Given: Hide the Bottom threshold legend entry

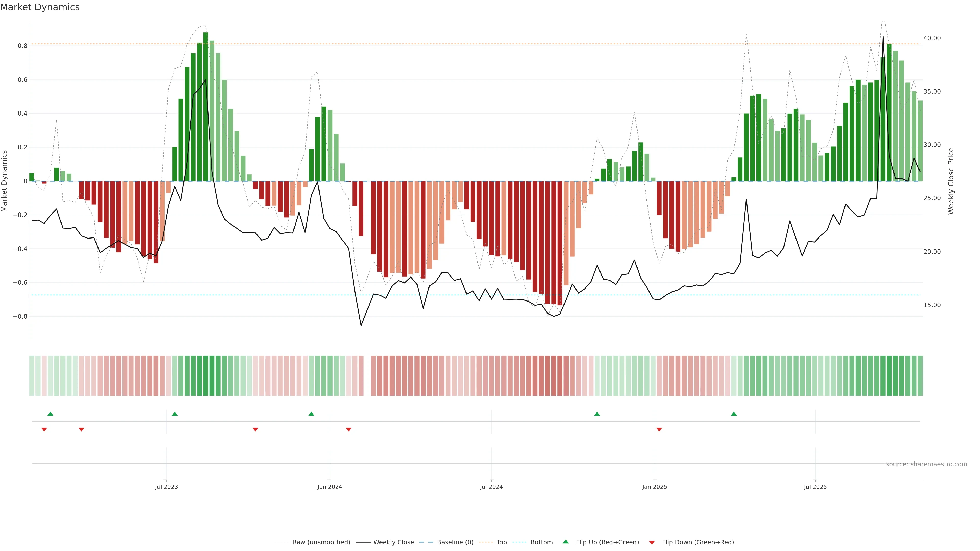Looking at the screenshot, I should [541, 542].
